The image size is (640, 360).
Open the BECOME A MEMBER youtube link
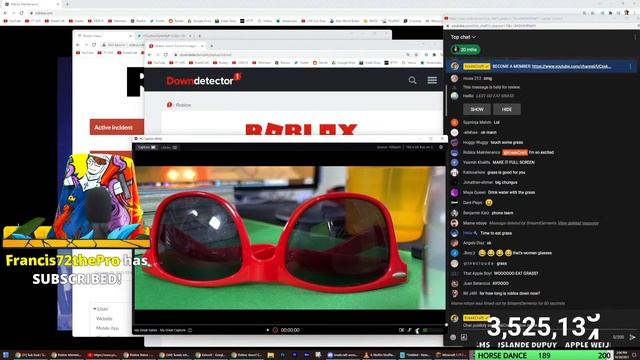(571, 66)
